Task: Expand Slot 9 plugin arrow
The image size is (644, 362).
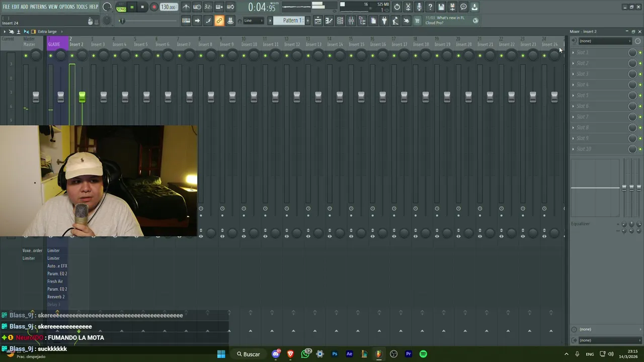Action: (x=573, y=138)
